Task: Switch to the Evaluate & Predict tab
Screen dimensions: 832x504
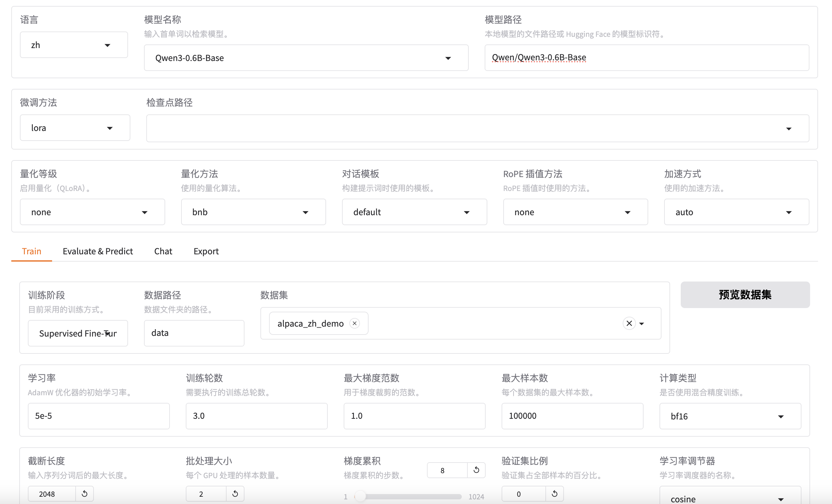Action: click(98, 251)
